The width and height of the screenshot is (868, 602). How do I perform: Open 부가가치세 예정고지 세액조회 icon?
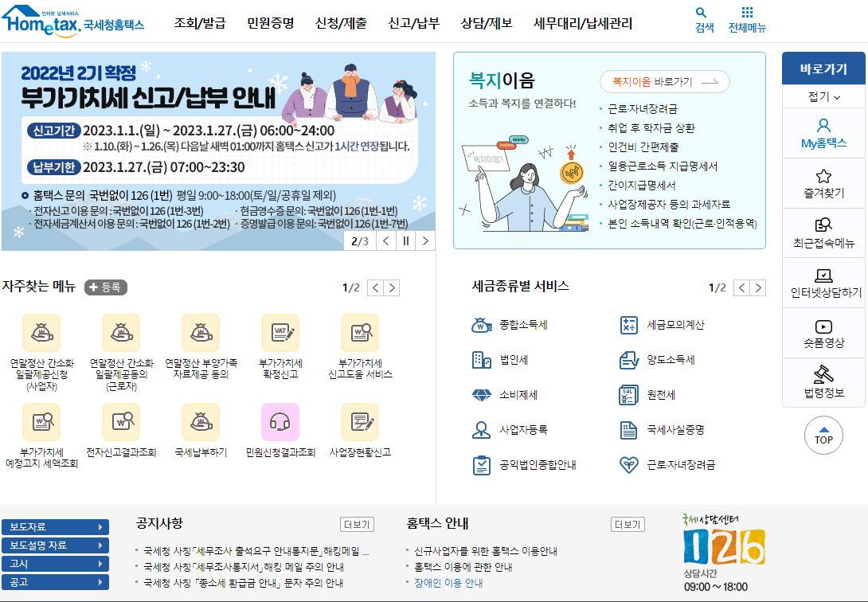point(41,422)
